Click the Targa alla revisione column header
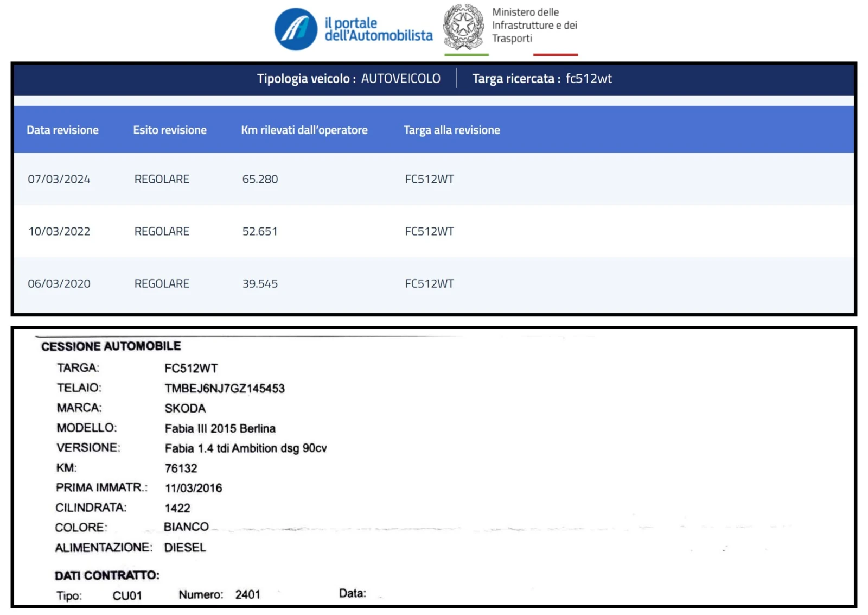This screenshot has width=868, height=615. (451, 130)
